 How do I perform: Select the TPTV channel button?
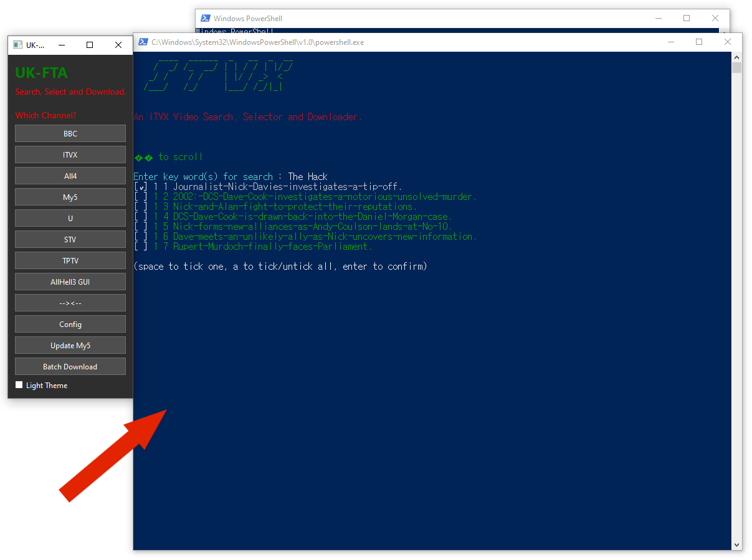point(70,261)
